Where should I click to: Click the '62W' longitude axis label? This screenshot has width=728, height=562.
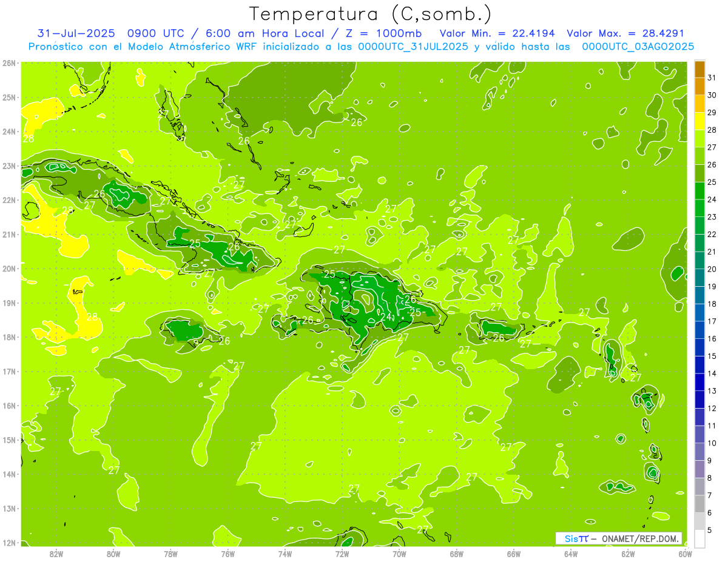click(x=628, y=554)
